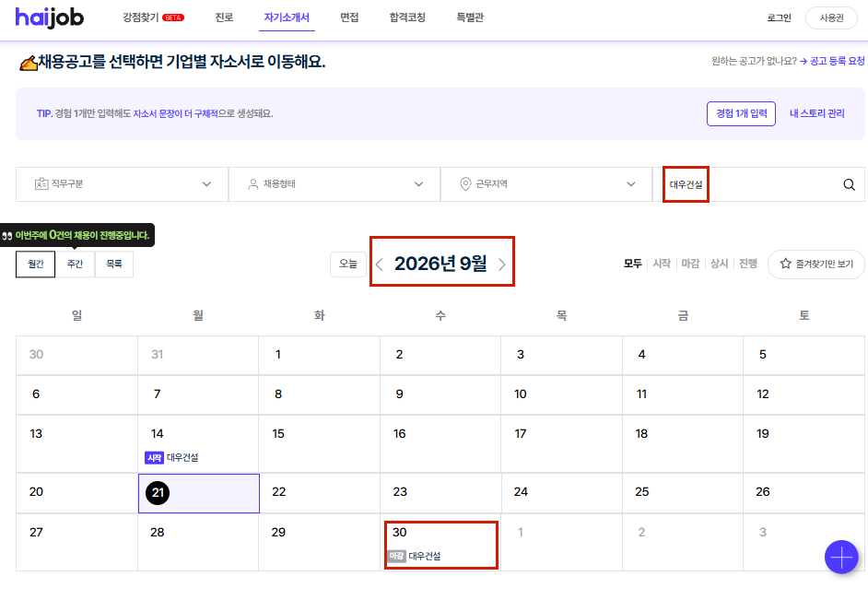Switch calendar to 목록 view
868x600 pixels.
(114, 264)
